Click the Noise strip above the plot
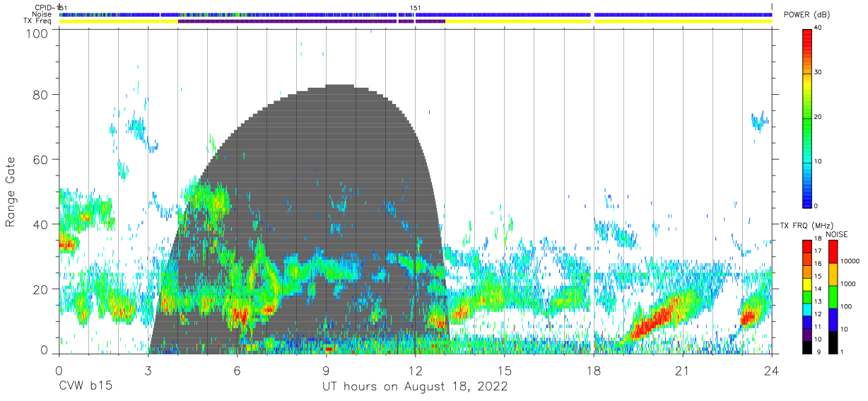 pyautogui.click(x=415, y=14)
